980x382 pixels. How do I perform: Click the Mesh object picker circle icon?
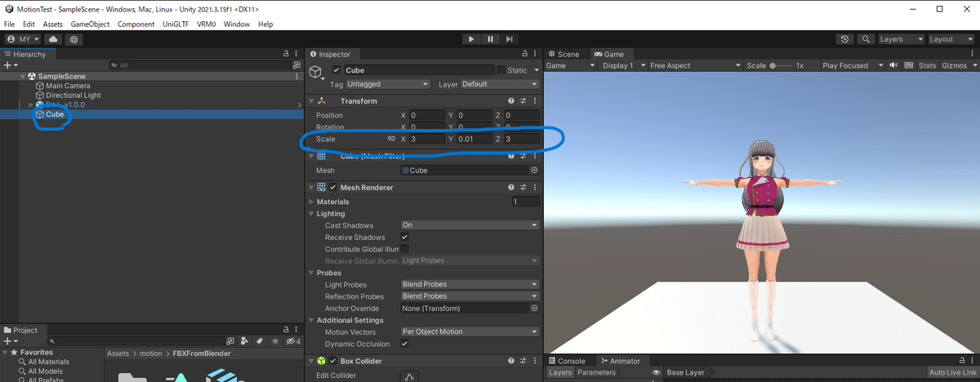pos(534,171)
